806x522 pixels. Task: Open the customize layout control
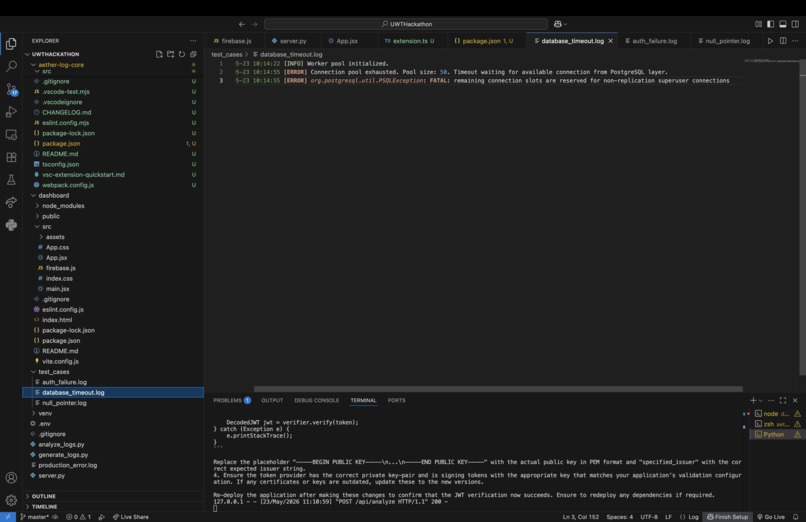(758, 24)
